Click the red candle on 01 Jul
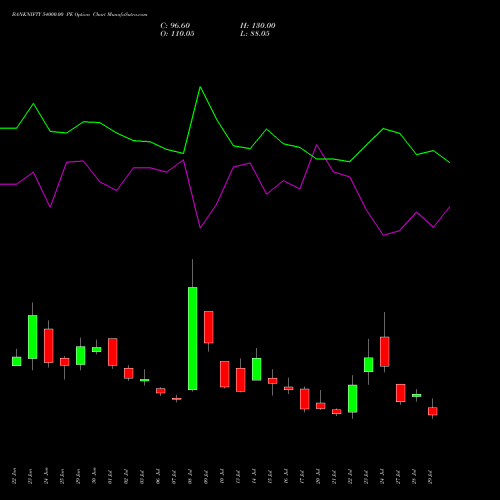This screenshot has height=500, width=500. pos(112,352)
